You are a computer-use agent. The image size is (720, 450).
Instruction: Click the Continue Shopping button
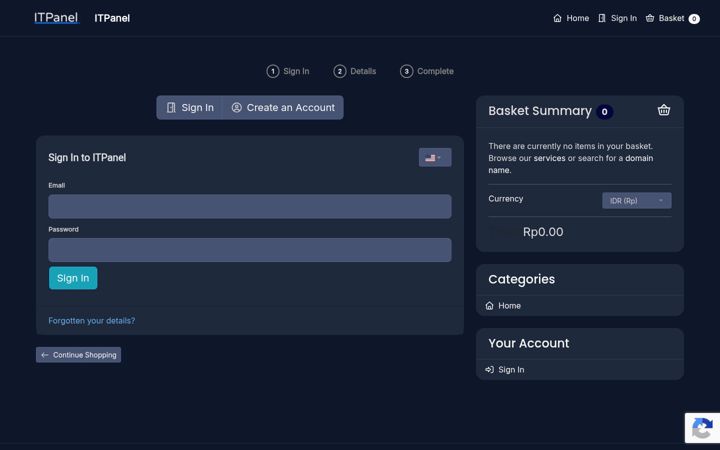click(79, 354)
